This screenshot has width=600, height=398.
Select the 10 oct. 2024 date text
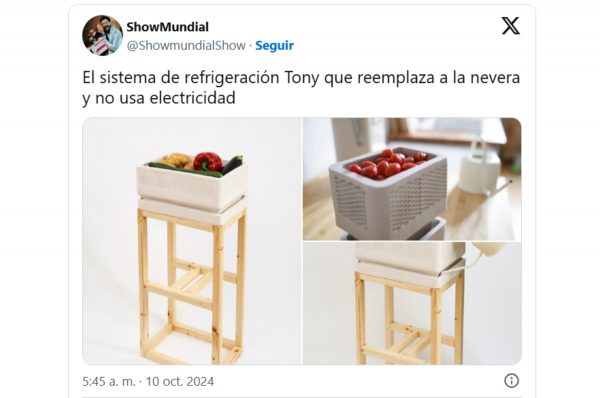click(x=180, y=381)
